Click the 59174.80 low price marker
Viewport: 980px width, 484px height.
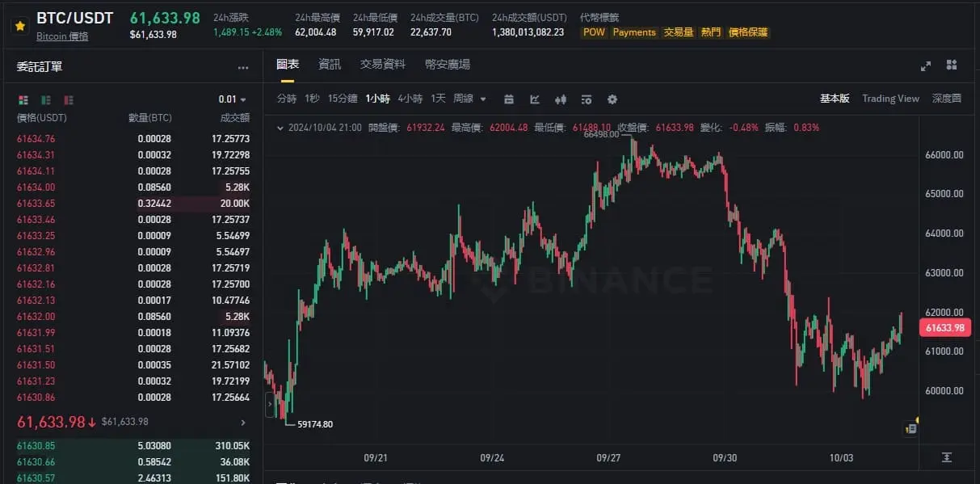tap(315, 423)
